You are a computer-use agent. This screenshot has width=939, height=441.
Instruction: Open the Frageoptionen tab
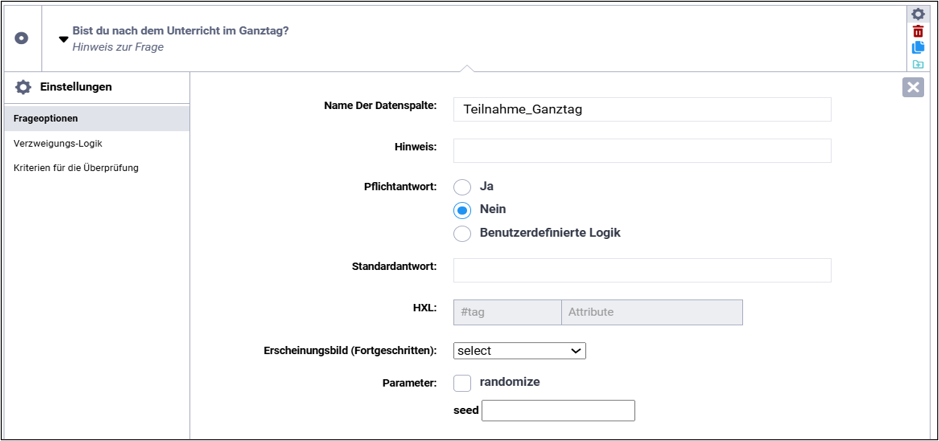point(96,119)
